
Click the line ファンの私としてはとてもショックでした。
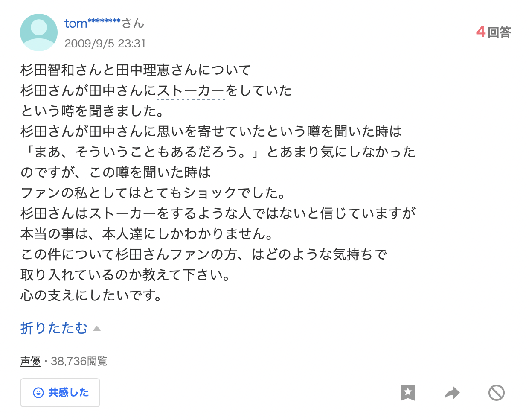tap(154, 193)
